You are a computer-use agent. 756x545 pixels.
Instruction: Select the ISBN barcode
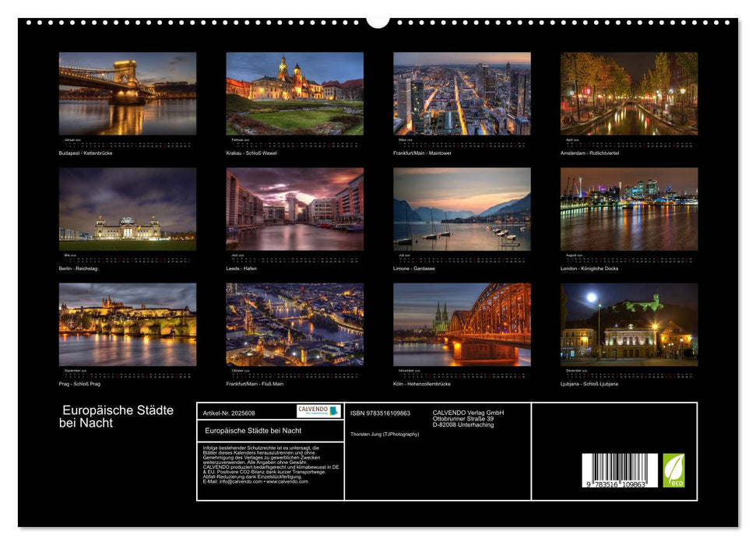pyautogui.click(x=620, y=472)
